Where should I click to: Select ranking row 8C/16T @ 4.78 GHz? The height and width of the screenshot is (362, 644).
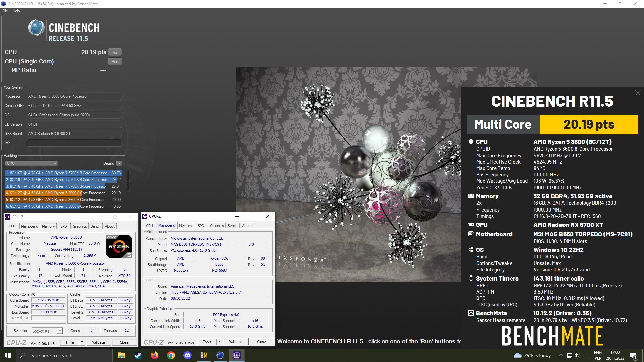[63, 173]
